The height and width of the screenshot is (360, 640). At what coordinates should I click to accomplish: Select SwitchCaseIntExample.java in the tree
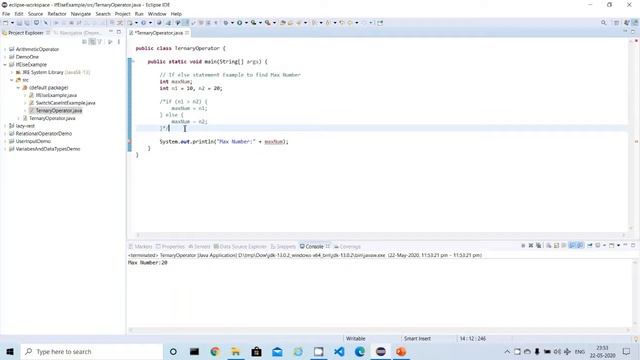click(65, 103)
